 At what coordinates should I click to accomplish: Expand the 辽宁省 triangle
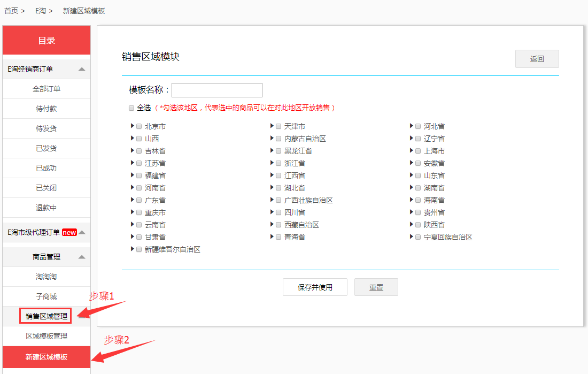(412, 138)
